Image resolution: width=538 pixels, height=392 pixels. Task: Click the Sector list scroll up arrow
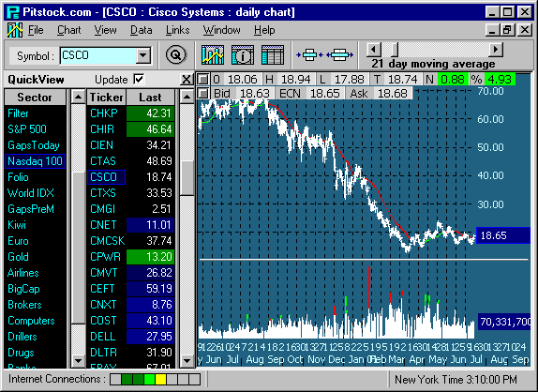click(78, 98)
